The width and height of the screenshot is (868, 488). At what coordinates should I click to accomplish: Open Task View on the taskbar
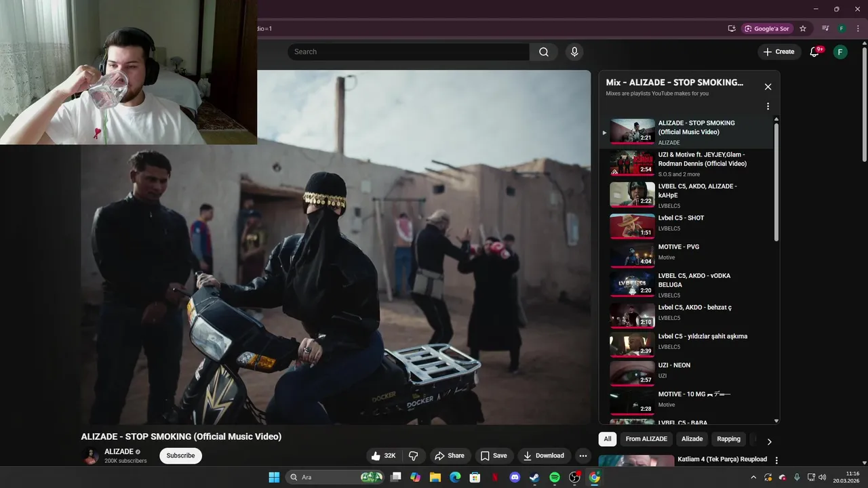click(x=396, y=477)
